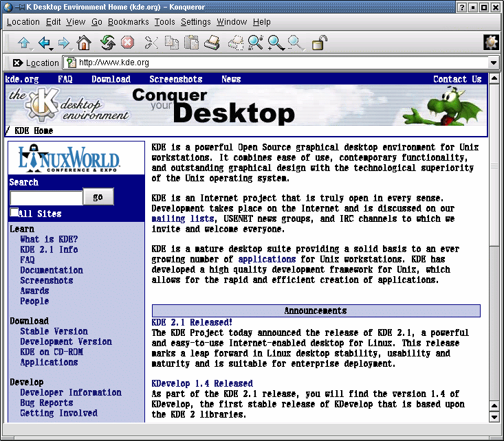The height and width of the screenshot is (441, 504).
Task: Click the kde.org link in top navigation
Action: [x=22, y=79]
